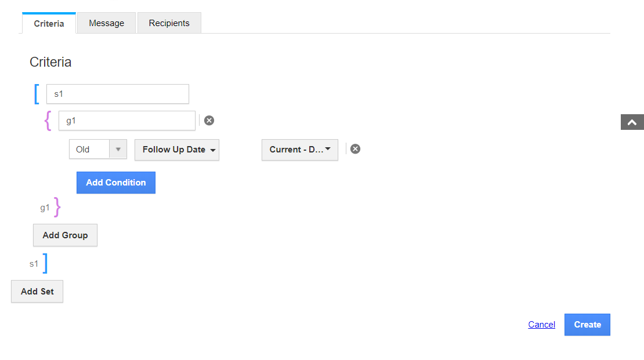This screenshot has height=360, width=644.
Task: Click the purple opening brace of group g1
Action: (48, 121)
